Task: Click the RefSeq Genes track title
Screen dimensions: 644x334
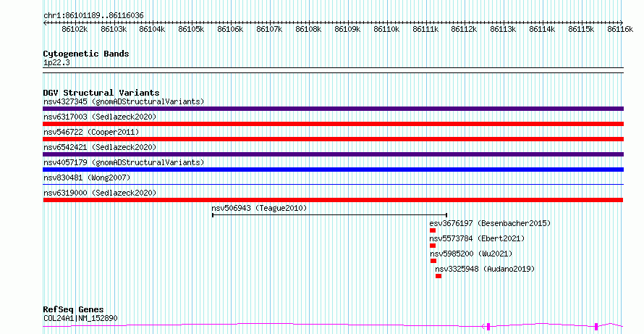Action: coord(73,309)
